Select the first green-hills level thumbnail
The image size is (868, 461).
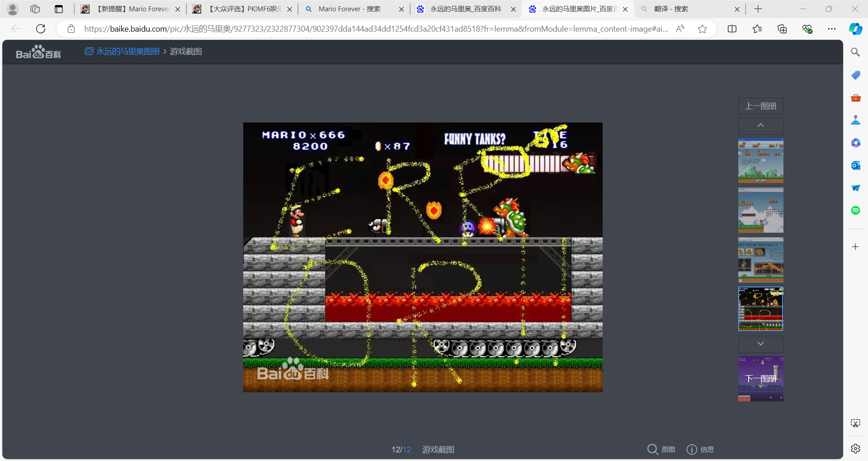(x=761, y=161)
